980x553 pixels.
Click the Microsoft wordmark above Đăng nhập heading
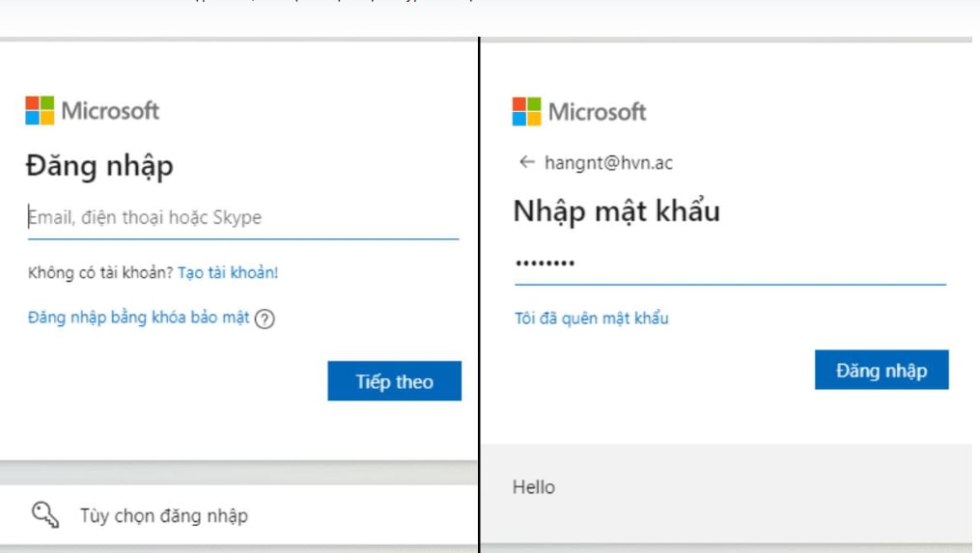tap(110, 111)
